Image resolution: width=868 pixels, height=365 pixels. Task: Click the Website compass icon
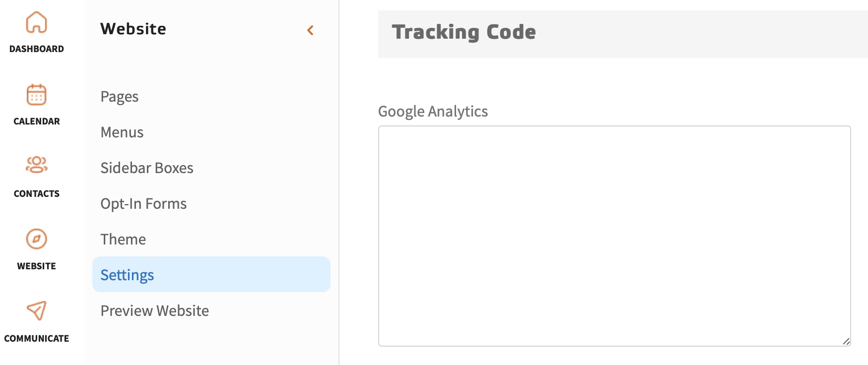36,239
